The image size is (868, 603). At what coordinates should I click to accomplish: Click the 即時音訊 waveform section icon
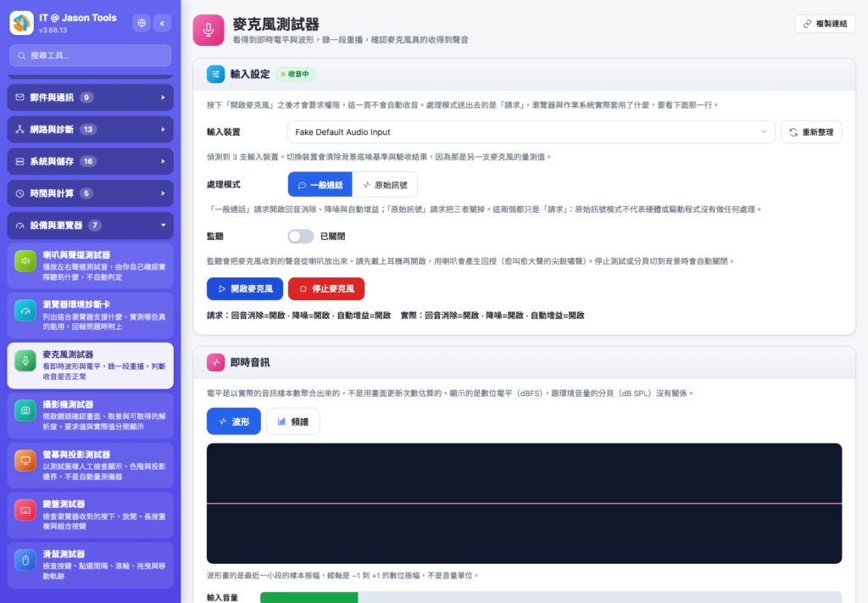(216, 363)
